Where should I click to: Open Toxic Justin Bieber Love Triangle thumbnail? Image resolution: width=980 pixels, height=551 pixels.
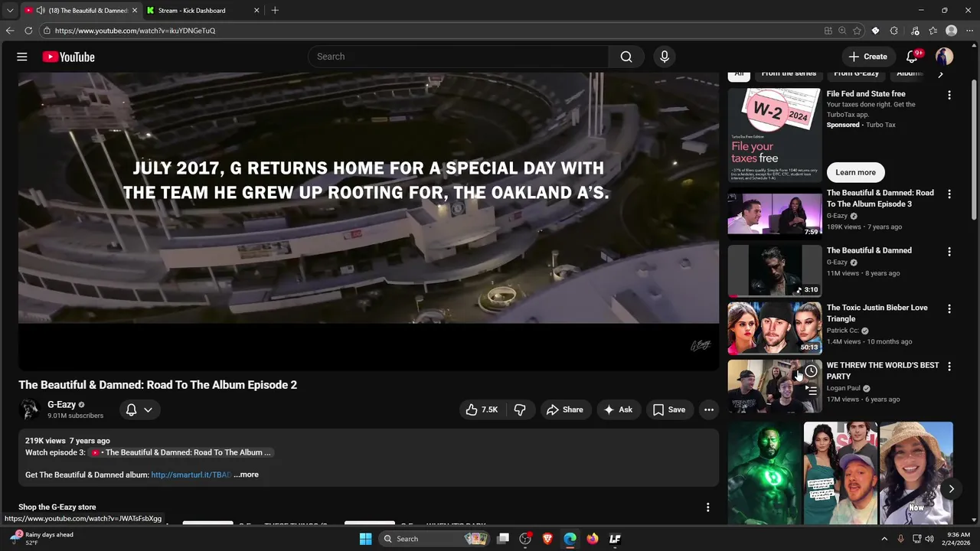[x=774, y=328]
